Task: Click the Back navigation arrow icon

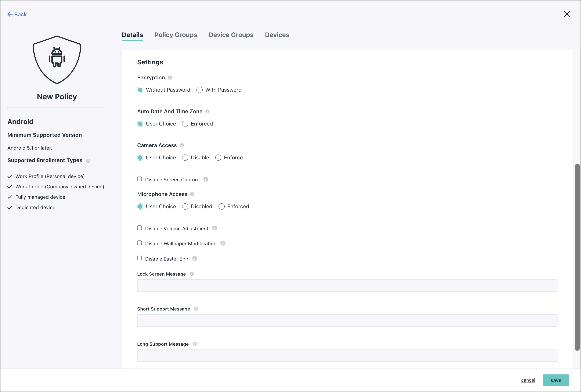Action: pos(10,14)
